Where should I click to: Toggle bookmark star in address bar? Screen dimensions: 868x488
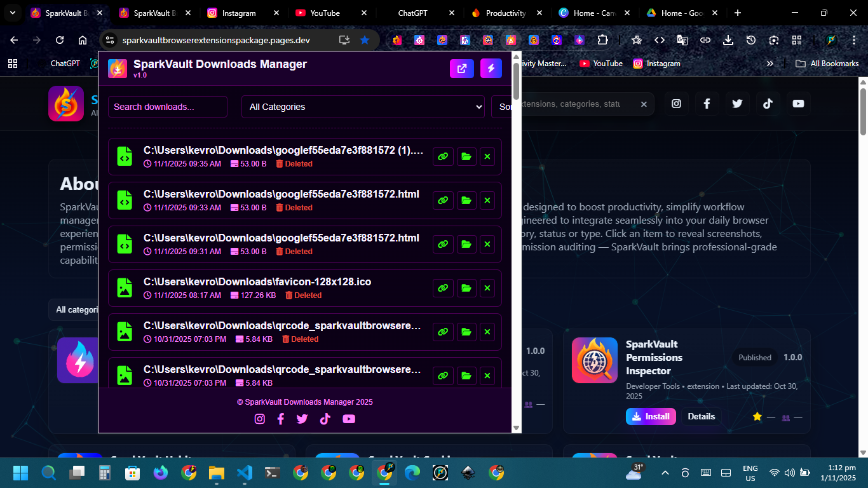(365, 40)
